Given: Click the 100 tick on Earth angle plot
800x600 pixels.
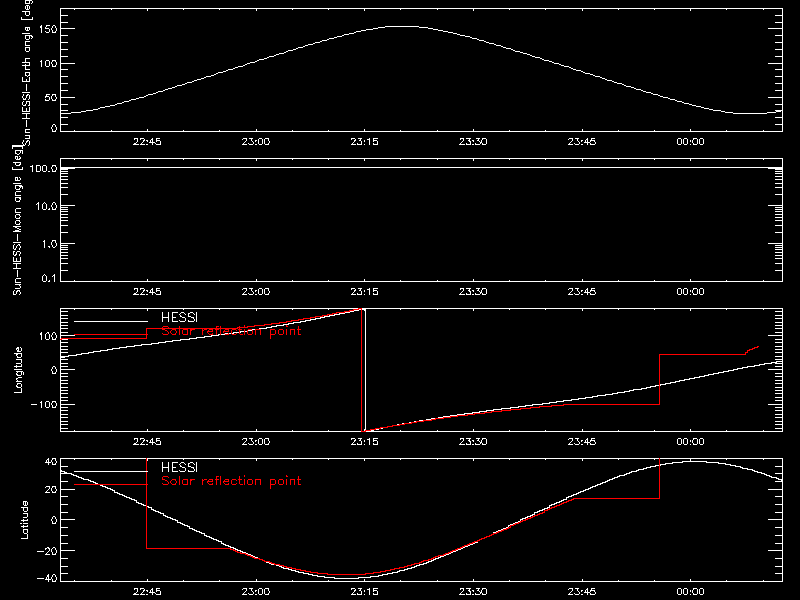Looking at the screenshot, I should click(47, 63).
